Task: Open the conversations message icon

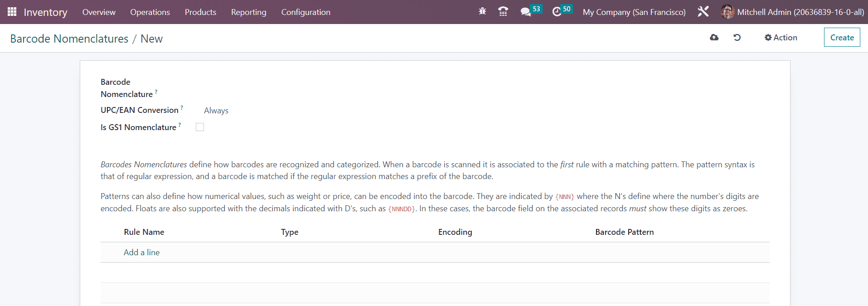Action: coord(526,12)
